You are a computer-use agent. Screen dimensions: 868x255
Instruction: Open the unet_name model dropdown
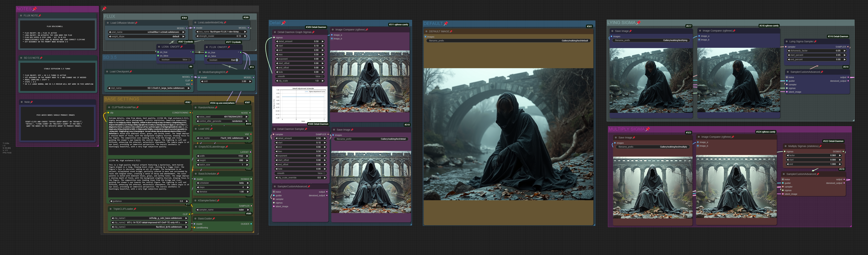click(x=147, y=32)
